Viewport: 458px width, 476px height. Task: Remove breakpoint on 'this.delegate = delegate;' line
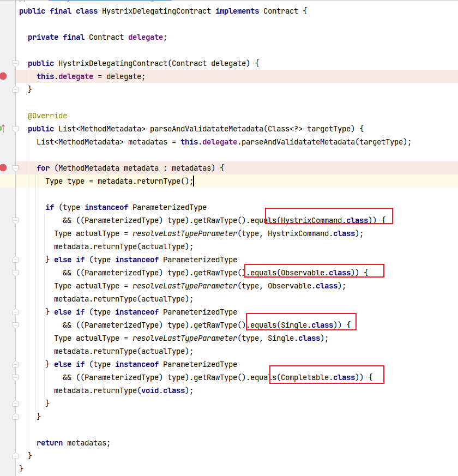coord(3,76)
